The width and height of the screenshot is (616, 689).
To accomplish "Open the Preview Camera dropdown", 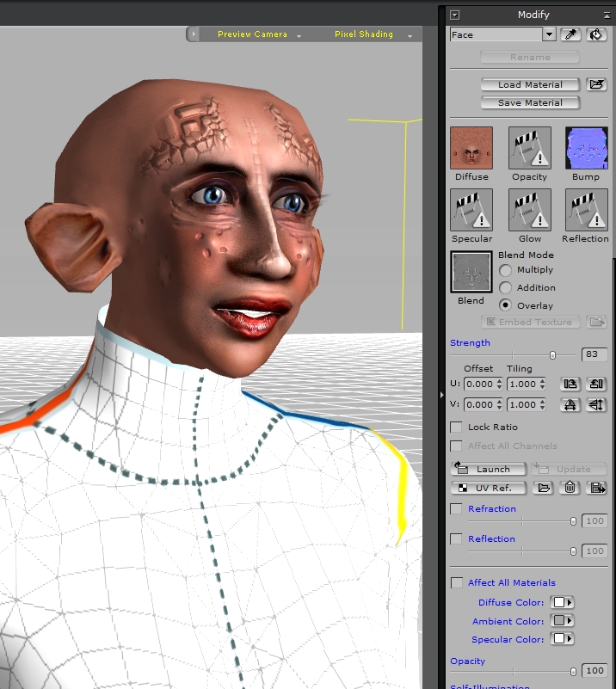I will pos(299,36).
